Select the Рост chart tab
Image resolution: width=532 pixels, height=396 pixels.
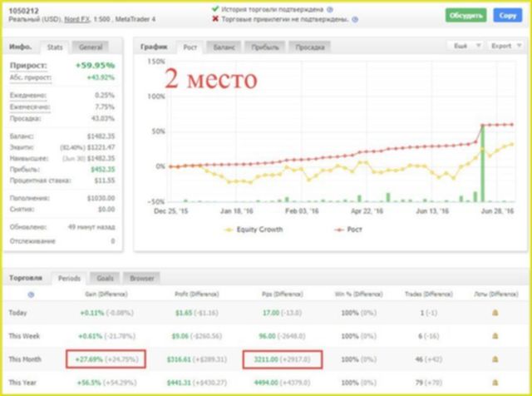tap(190, 47)
